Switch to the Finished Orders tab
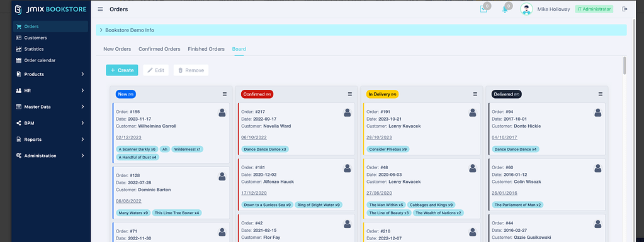The height and width of the screenshot is (242, 644). click(x=206, y=49)
